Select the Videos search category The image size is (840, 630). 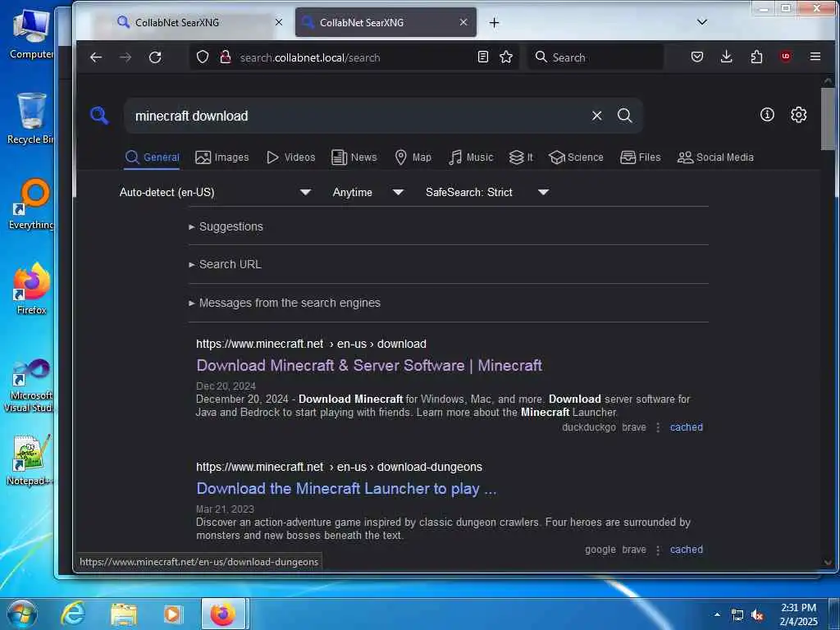pyautogui.click(x=291, y=157)
